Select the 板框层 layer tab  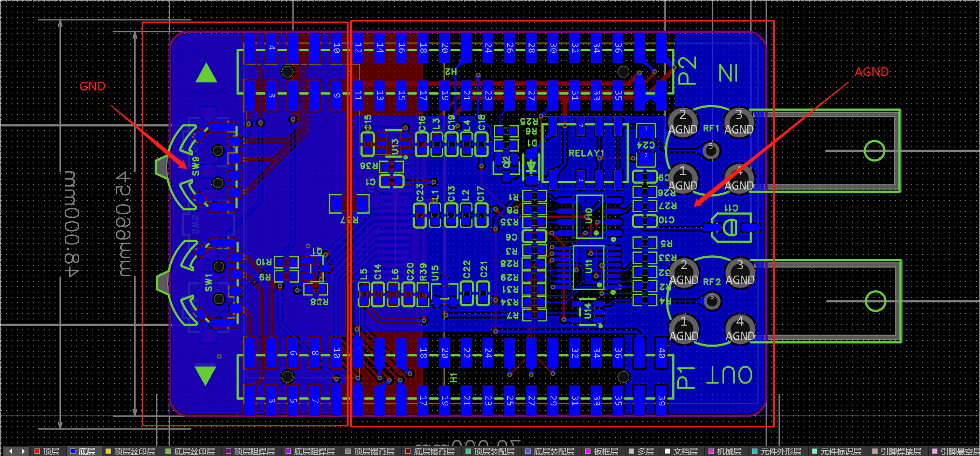pos(602,451)
